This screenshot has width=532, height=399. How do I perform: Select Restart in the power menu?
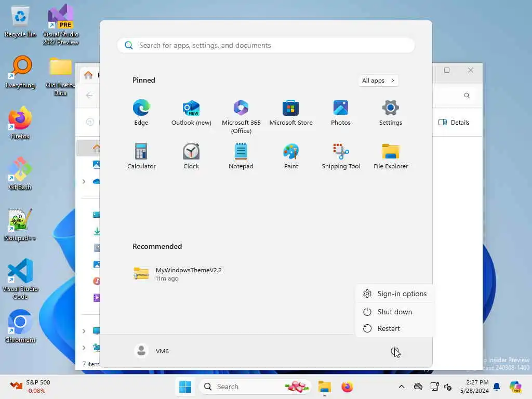pyautogui.click(x=394, y=328)
